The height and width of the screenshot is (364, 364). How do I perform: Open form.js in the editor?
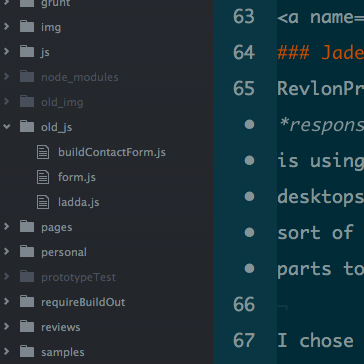click(x=77, y=177)
